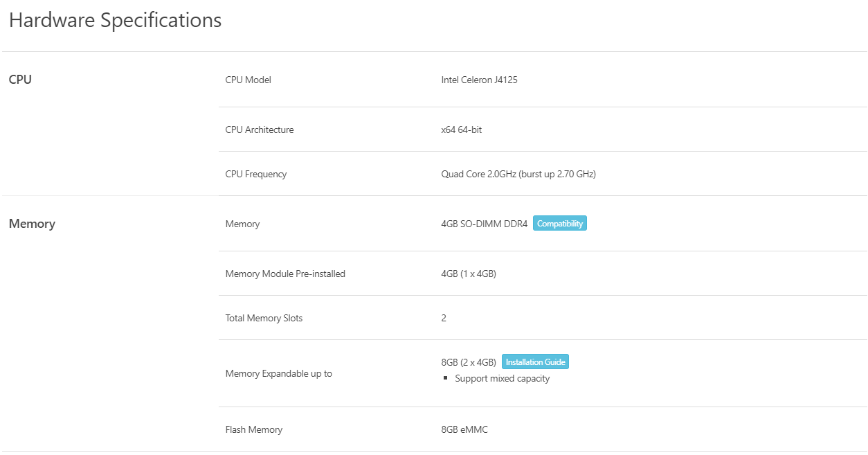Click the Total Memory Slots label

tap(264, 318)
